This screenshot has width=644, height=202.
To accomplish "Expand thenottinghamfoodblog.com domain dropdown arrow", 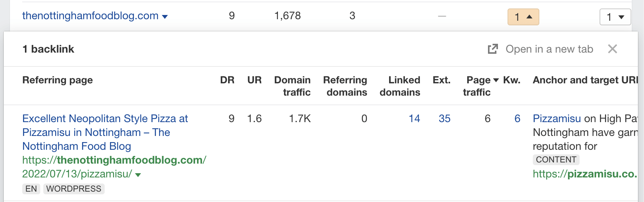I will tap(165, 17).
